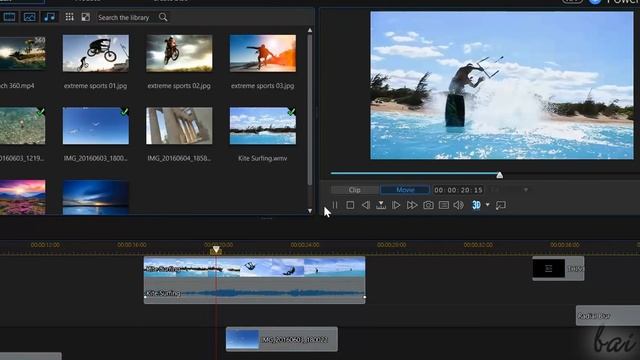Step to previous frame

click(366, 205)
